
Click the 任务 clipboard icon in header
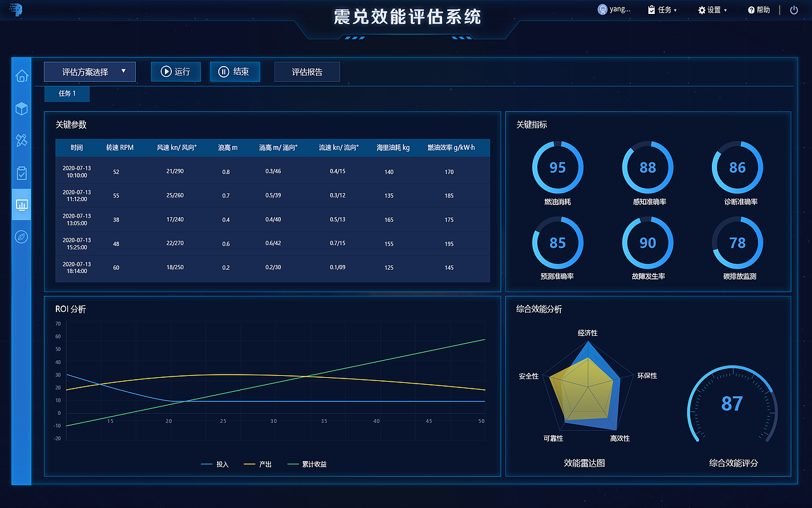pyautogui.click(x=652, y=10)
